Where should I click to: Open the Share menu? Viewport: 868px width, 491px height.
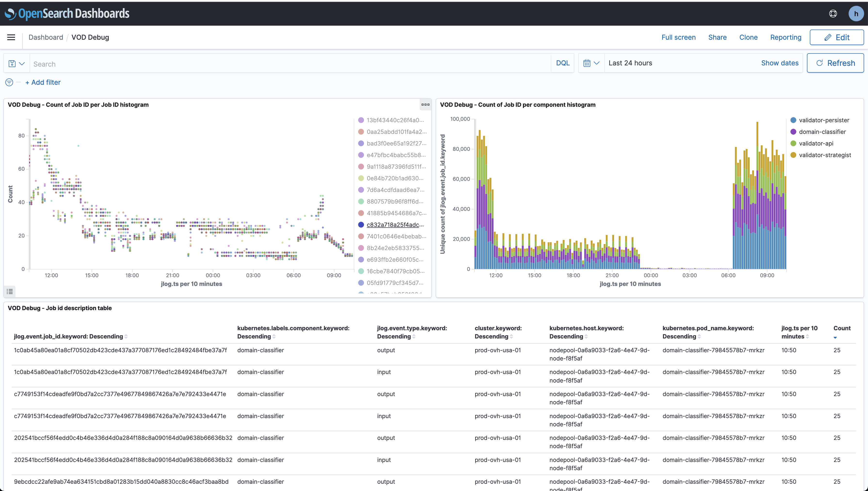(x=718, y=38)
